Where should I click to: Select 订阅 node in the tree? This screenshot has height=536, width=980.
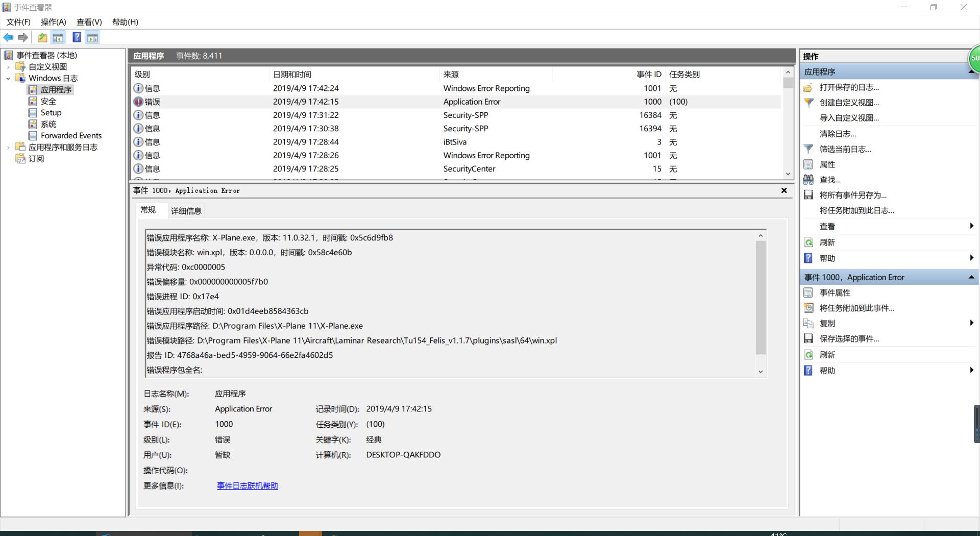(36, 158)
